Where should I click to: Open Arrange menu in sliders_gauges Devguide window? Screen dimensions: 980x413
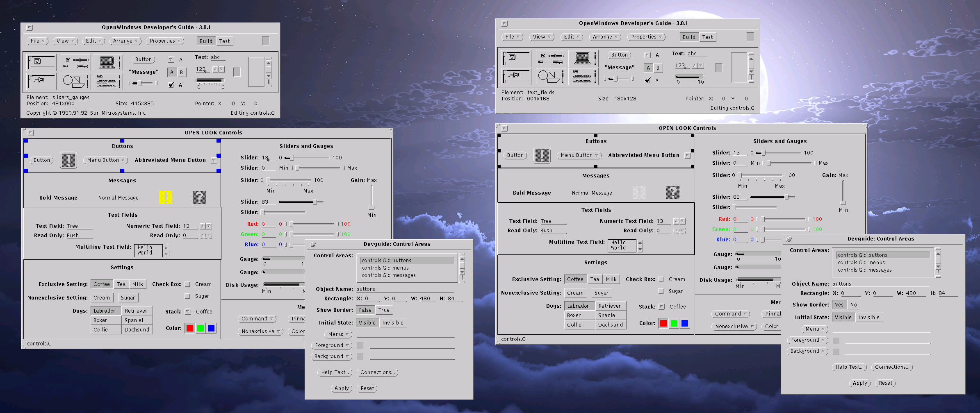tap(126, 41)
